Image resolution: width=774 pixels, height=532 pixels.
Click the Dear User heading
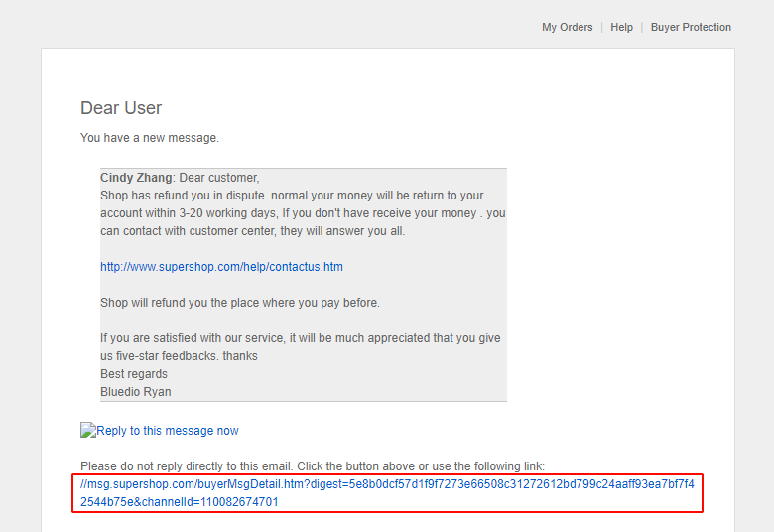tap(121, 108)
